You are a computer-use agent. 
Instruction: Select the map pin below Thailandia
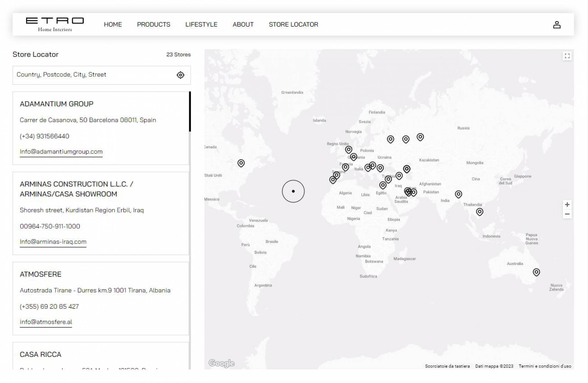click(x=480, y=212)
